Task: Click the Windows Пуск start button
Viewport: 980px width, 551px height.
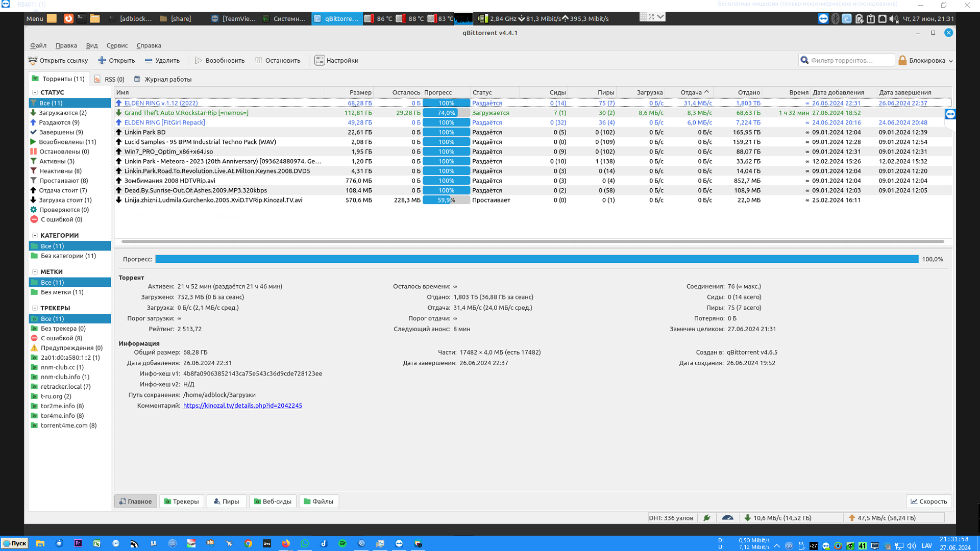Action: (x=15, y=543)
